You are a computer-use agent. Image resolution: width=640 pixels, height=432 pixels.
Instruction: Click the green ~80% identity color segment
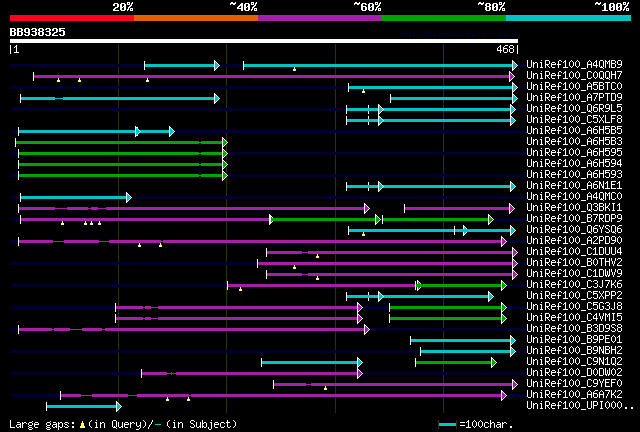[444, 18]
